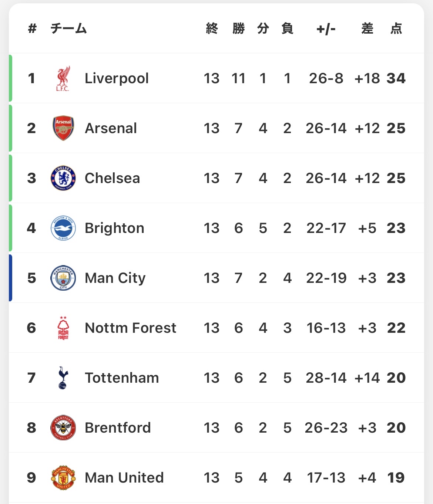Viewport: 433px width, 504px height.
Task: Open the Liverpool team name link
Action: click(117, 78)
